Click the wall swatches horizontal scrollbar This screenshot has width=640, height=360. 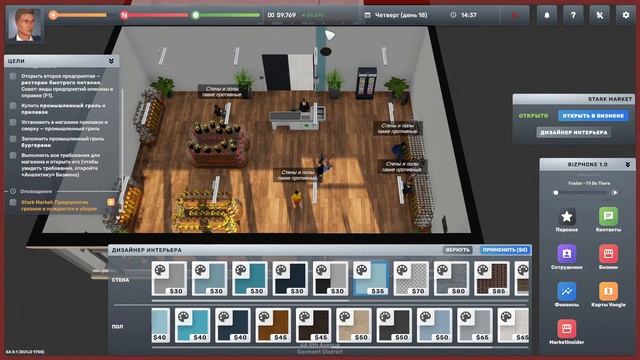250,300
